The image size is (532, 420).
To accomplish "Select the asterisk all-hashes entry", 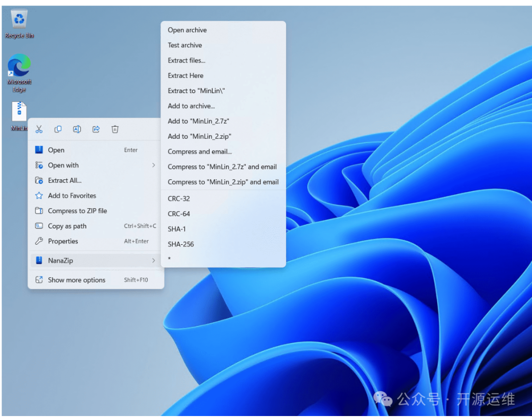I will (x=223, y=259).
